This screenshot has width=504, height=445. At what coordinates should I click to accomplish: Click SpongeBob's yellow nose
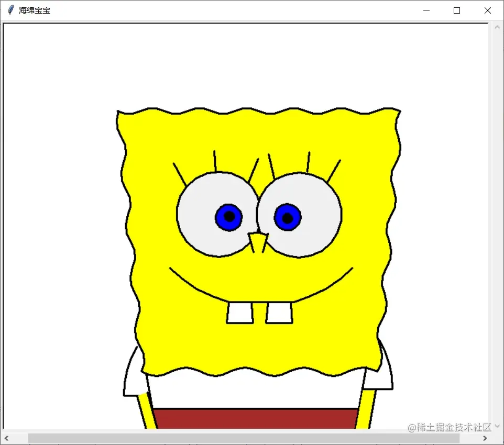tap(257, 241)
